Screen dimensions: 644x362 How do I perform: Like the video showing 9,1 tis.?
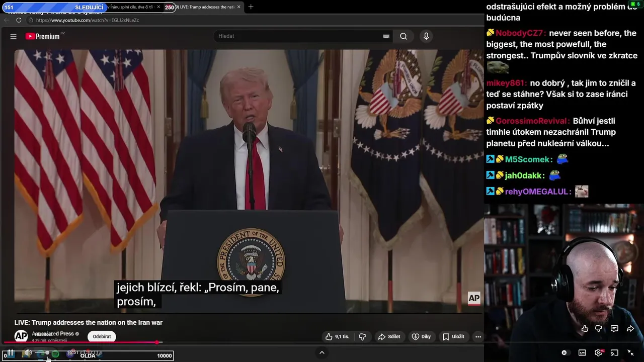pos(337,336)
